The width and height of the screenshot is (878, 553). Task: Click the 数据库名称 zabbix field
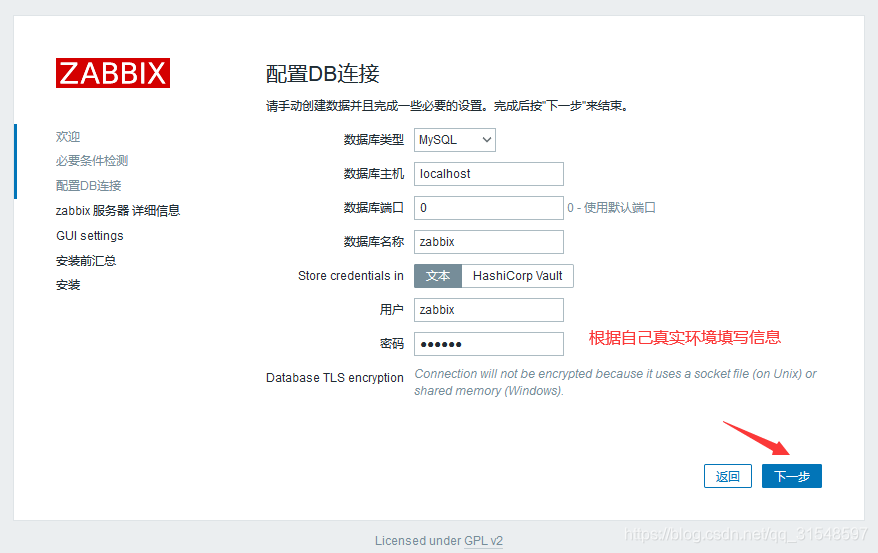[489, 242]
